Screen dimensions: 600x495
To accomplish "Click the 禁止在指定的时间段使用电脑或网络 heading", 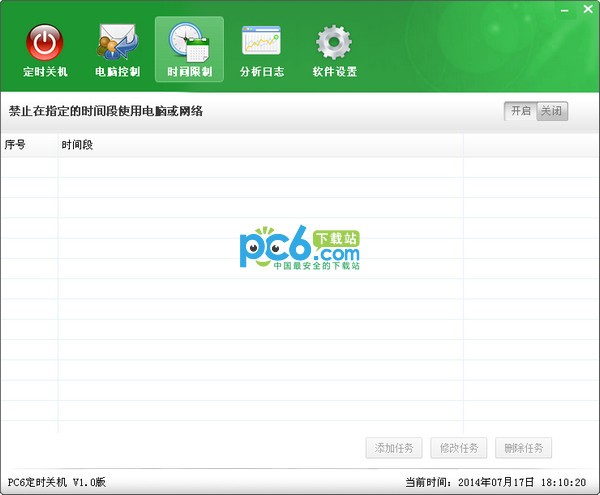I will point(106,111).
